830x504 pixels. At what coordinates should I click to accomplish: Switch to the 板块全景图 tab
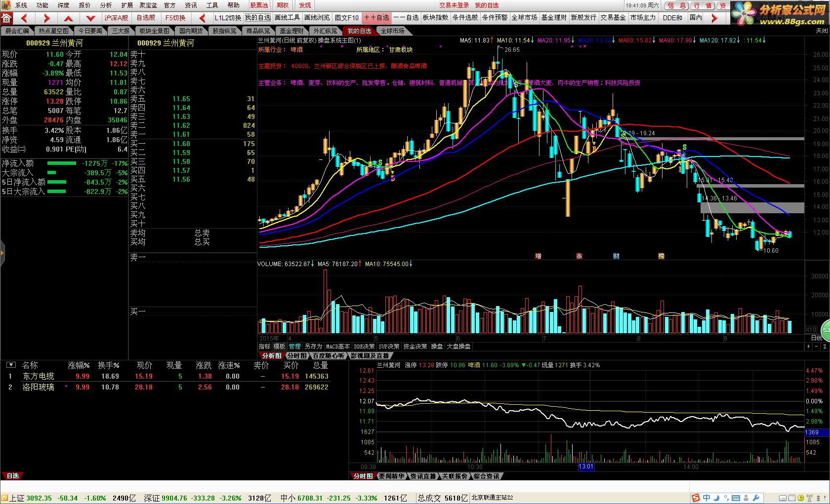[x=154, y=31]
